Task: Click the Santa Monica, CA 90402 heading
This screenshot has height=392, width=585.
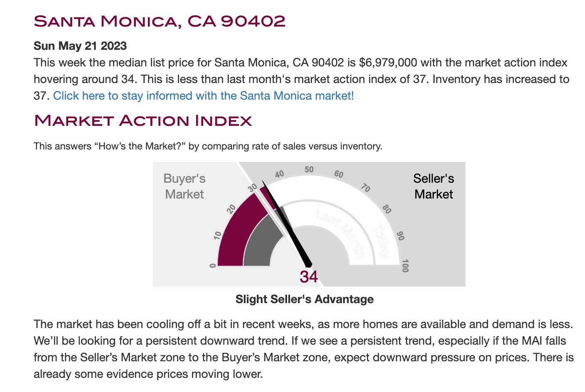Action: 160,21
